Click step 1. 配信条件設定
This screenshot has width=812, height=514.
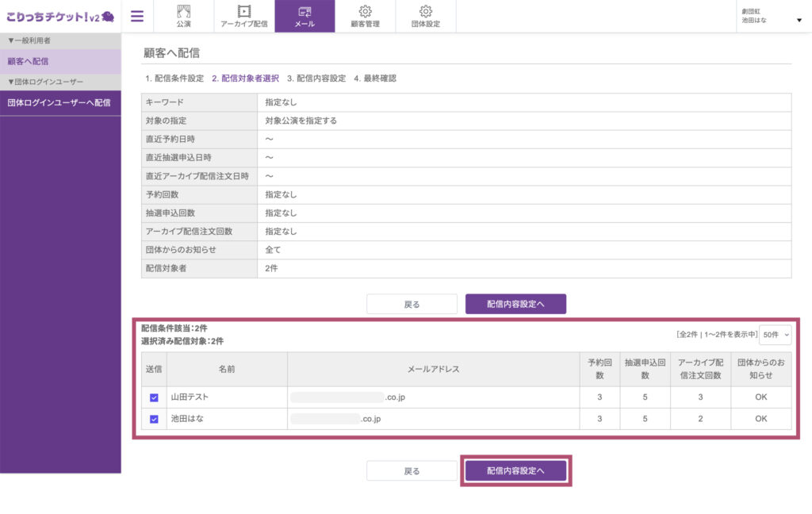[174, 79]
